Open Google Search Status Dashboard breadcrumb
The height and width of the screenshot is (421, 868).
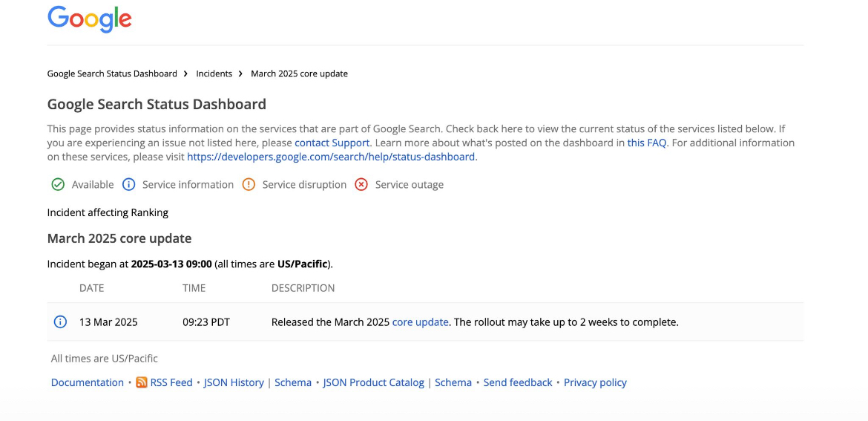point(112,74)
